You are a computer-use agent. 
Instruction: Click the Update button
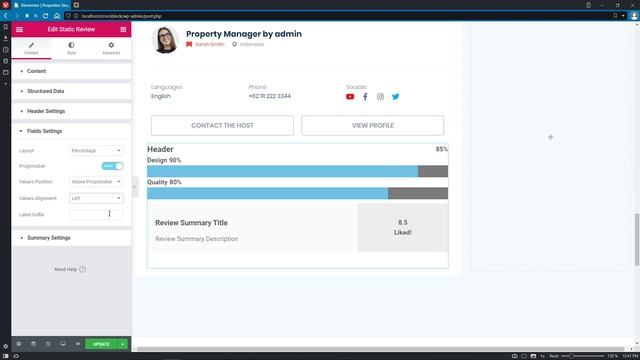click(101, 344)
